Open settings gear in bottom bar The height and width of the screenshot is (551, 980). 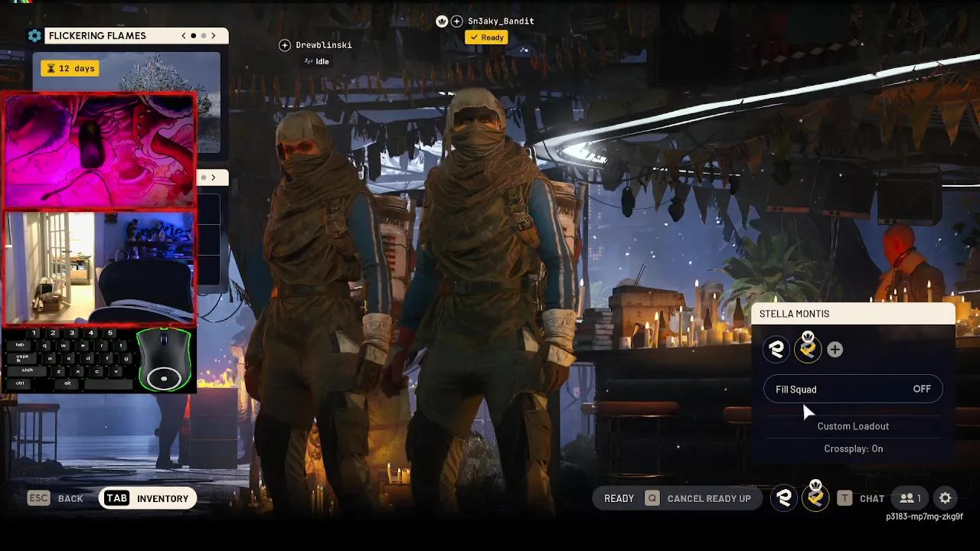pos(946,498)
